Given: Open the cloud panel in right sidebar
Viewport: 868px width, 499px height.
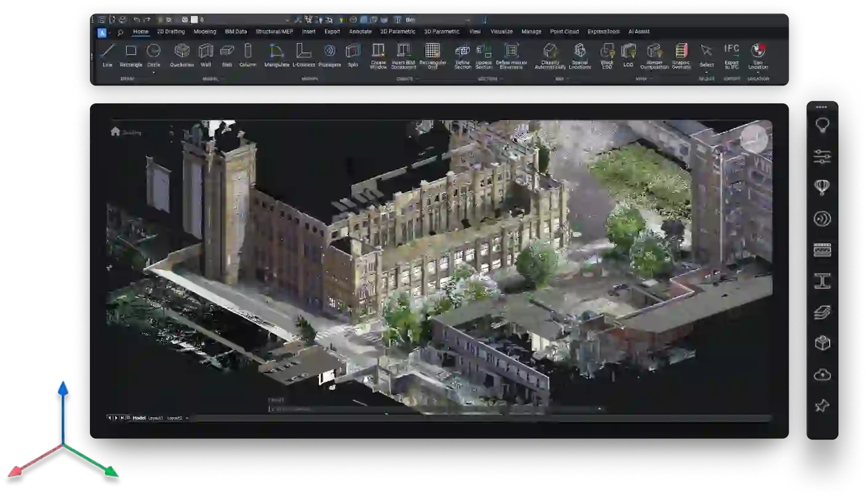Looking at the screenshot, I should [x=822, y=374].
